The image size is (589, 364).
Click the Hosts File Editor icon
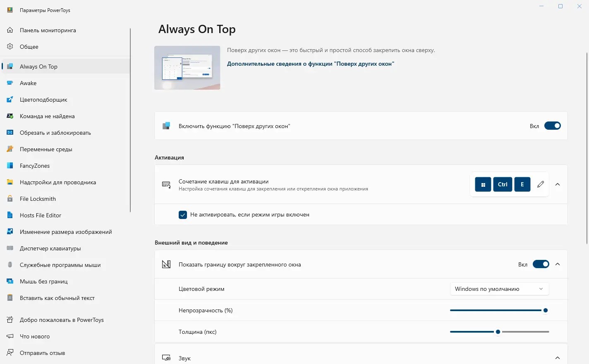10,215
